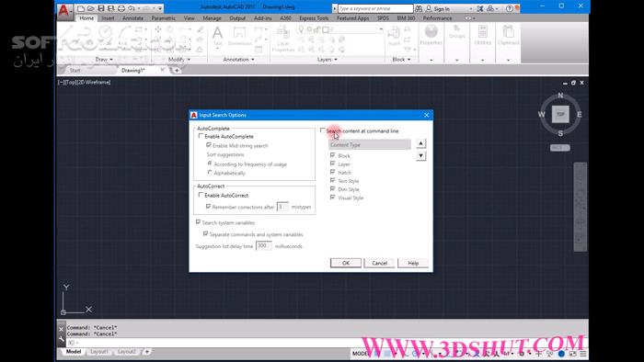Click the Plot printer icon in quick access toolbar
644x362 pixels.
(121, 8)
